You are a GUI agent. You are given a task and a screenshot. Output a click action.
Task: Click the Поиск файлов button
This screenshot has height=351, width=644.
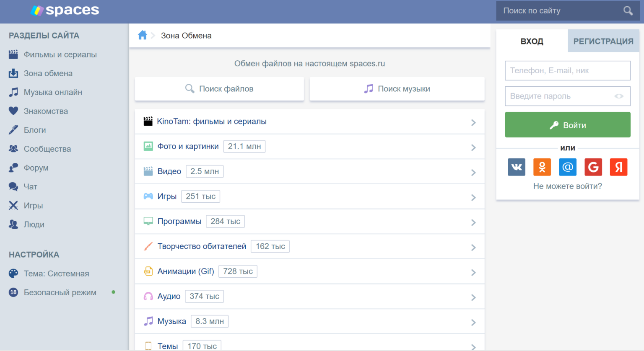[x=219, y=89]
